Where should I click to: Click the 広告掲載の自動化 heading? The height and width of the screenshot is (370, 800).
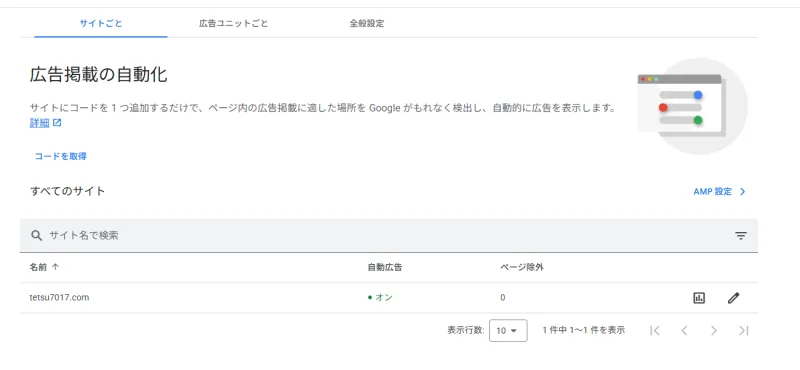coord(98,76)
